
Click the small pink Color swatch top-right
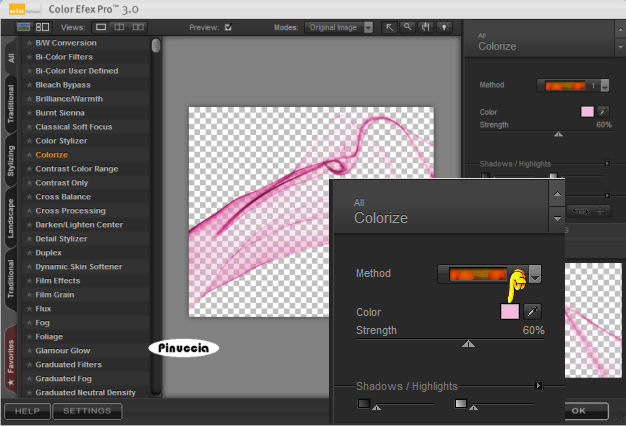click(587, 111)
